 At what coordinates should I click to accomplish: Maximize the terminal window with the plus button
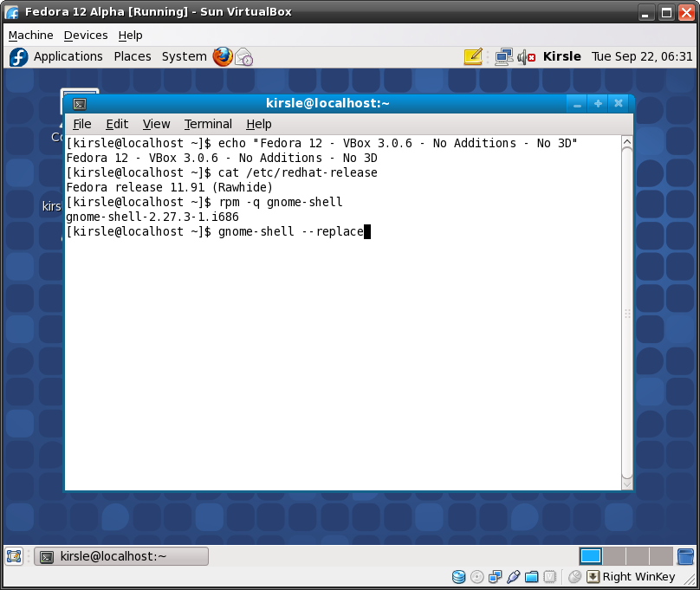(598, 104)
